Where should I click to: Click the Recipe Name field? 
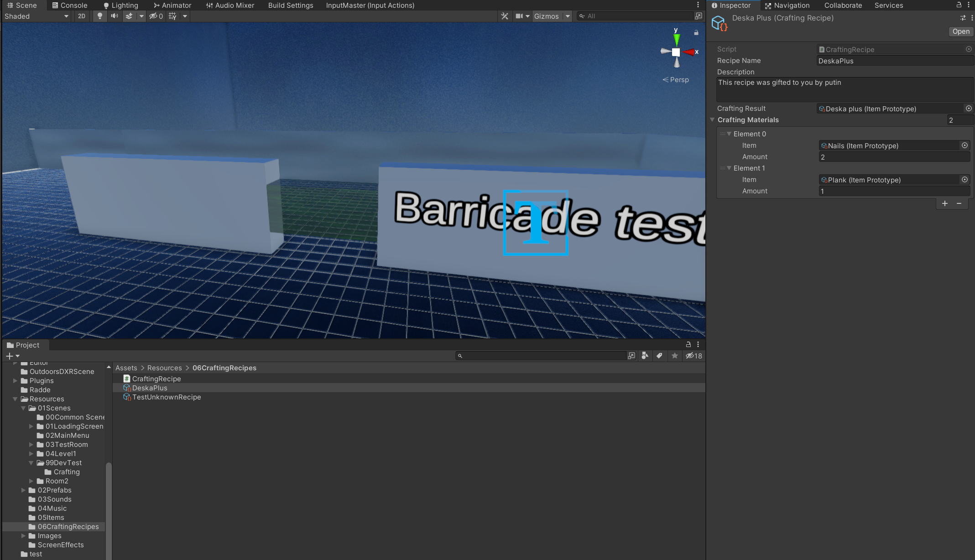coord(895,61)
